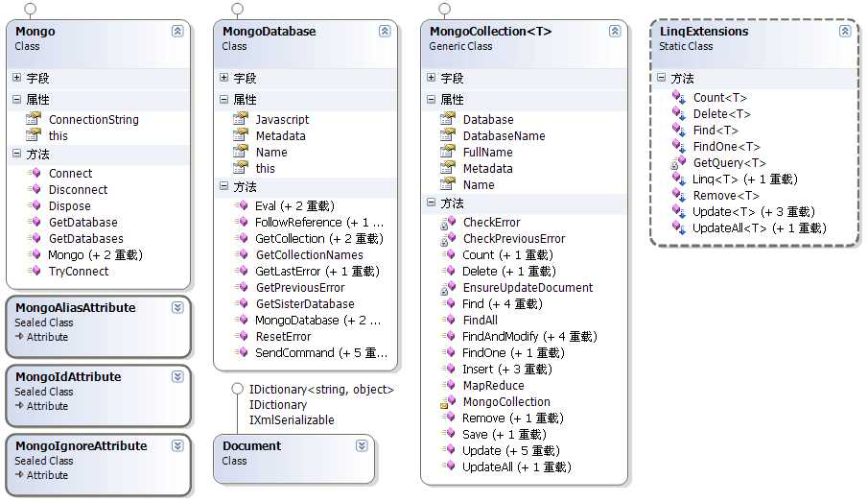Click the interface lollipop beside IDictionary<string, object>

(x=238, y=389)
